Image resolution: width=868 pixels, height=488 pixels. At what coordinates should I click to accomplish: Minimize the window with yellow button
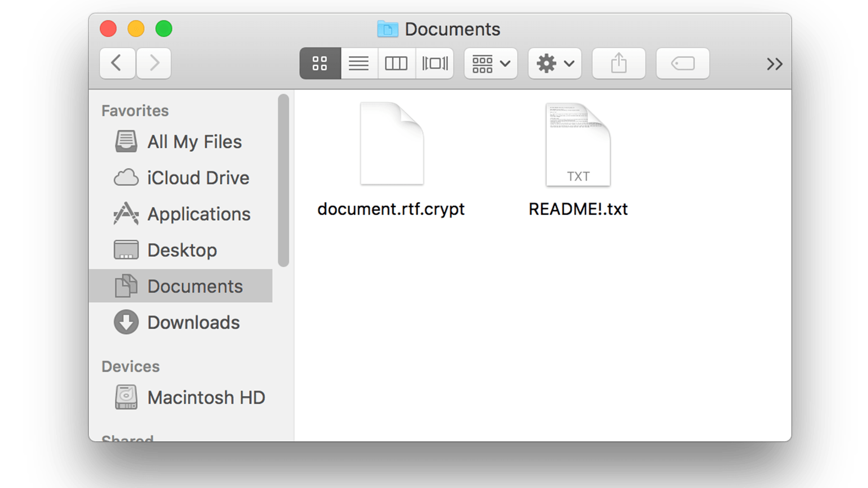[136, 29]
